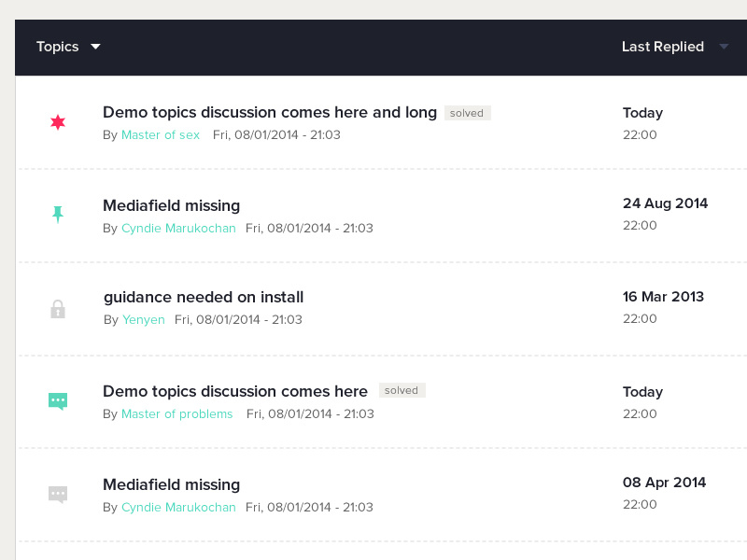Click the solved tag on the long demo topic

click(467, 113)
